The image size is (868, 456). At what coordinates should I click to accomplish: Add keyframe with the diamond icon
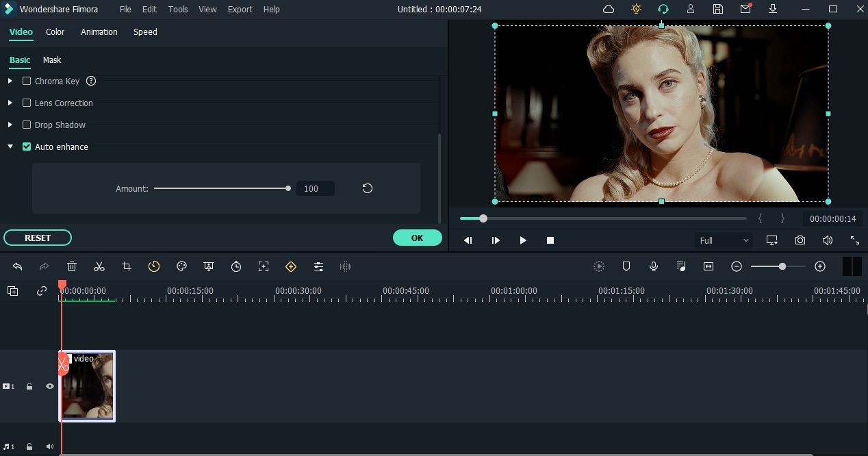291,266
